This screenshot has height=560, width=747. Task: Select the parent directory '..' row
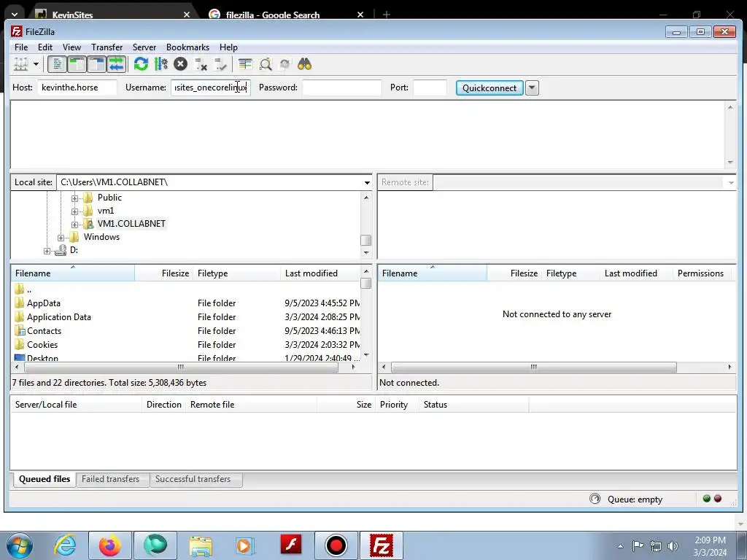tap(186, 289)
